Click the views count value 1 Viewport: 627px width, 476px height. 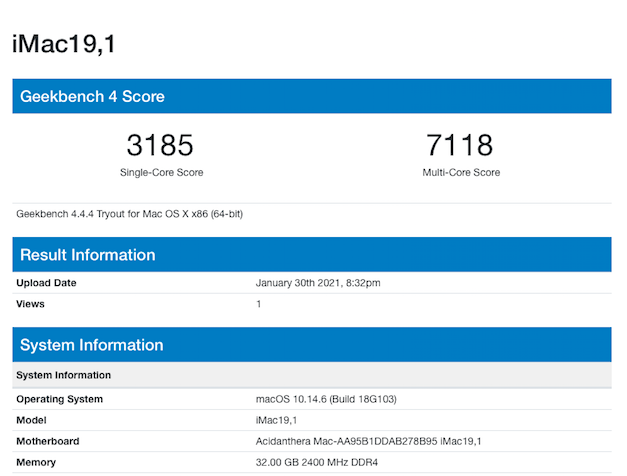click(x=259, y=303)
